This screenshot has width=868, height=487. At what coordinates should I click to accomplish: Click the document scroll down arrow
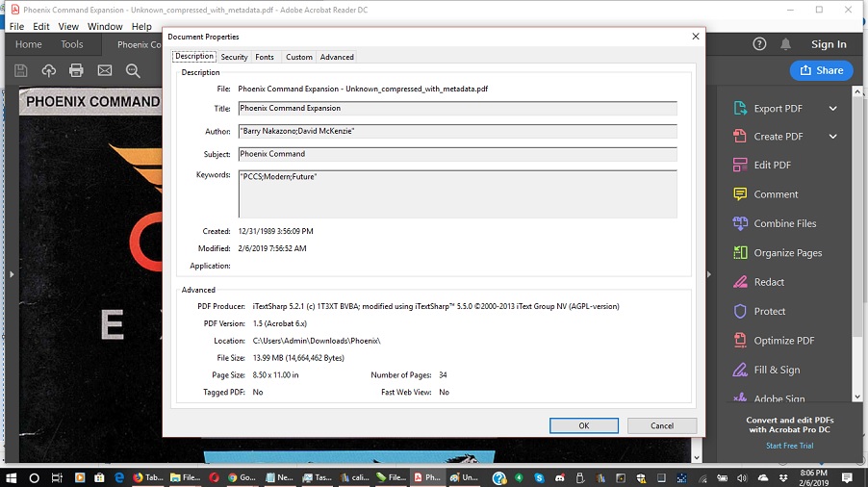pos(697,458)
